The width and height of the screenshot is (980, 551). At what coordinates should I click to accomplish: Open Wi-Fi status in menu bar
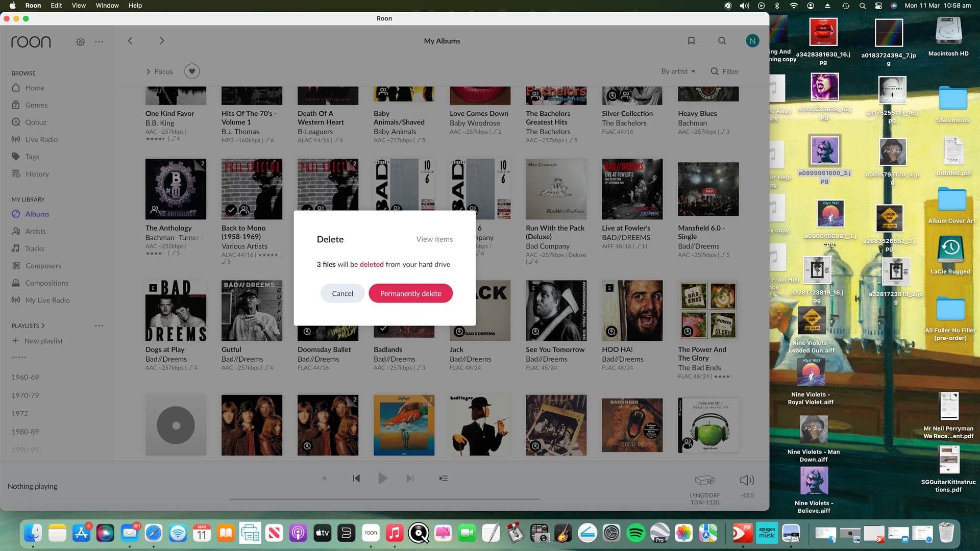click(x=793, y=6)
